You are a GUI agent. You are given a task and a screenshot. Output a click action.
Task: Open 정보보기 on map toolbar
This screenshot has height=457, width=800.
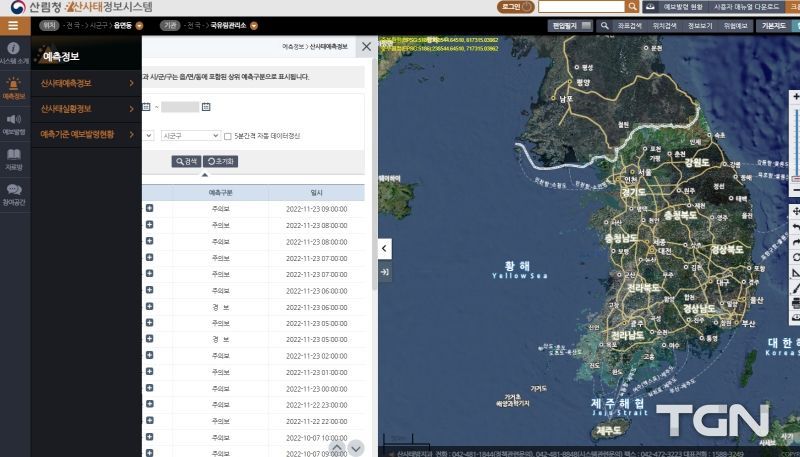(700, 26)
